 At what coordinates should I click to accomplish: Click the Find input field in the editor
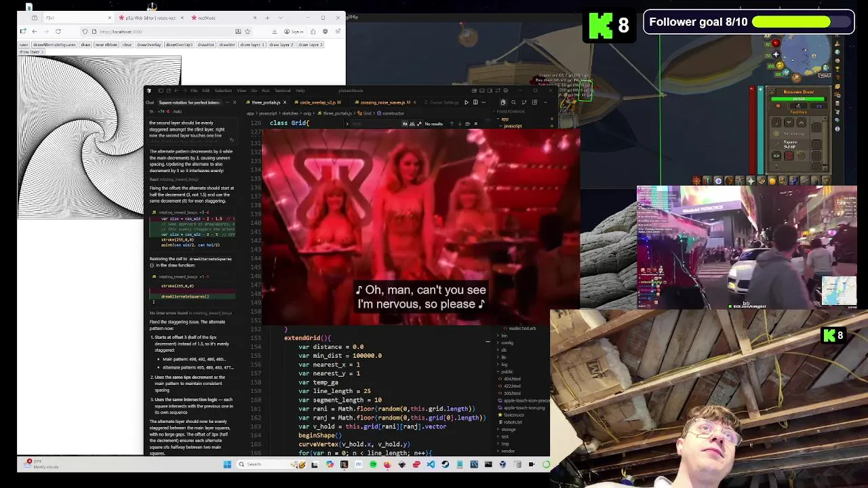[x=375, y=123]
